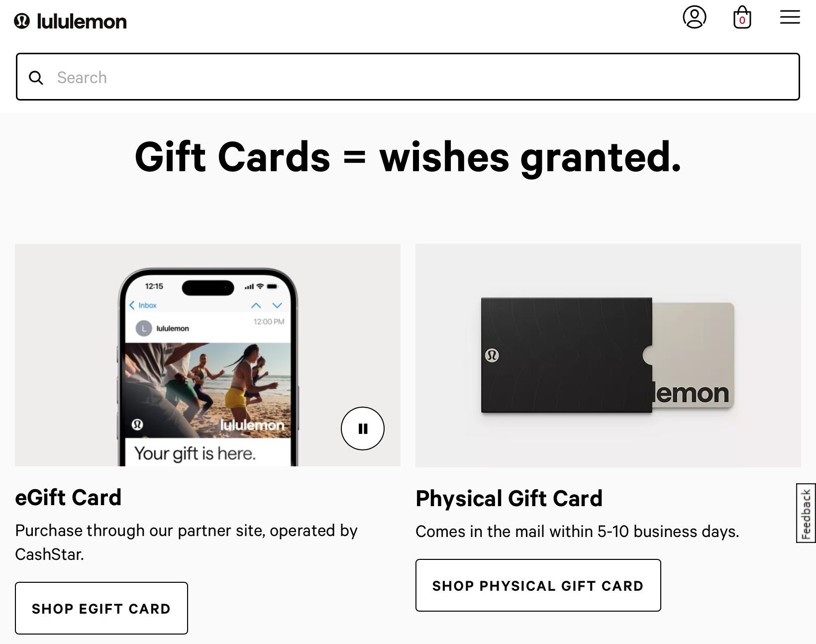Open the account profile icon

[x=695, y=17]
